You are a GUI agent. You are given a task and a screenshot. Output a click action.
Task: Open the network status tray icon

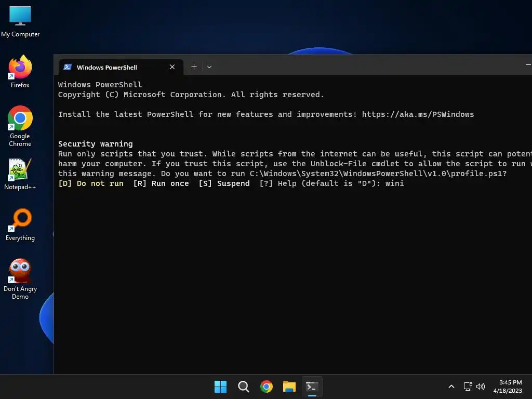point(468,387)
